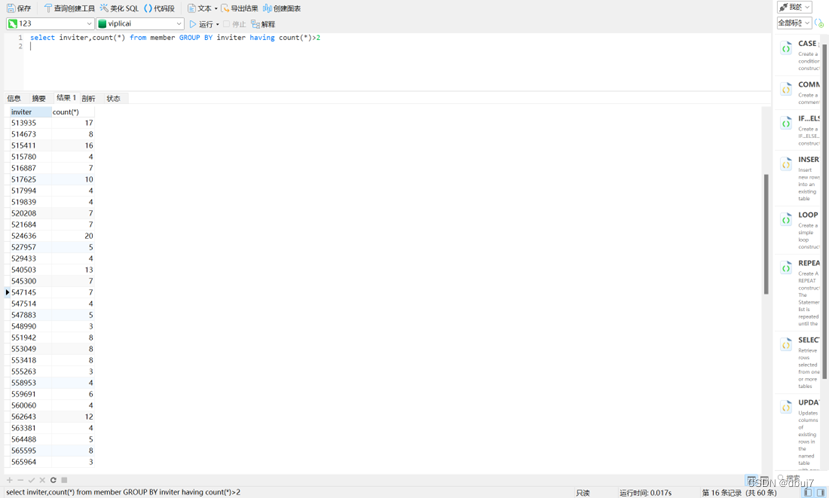Click the 停止 stop button
829x498 pixels.
[234, 24]
